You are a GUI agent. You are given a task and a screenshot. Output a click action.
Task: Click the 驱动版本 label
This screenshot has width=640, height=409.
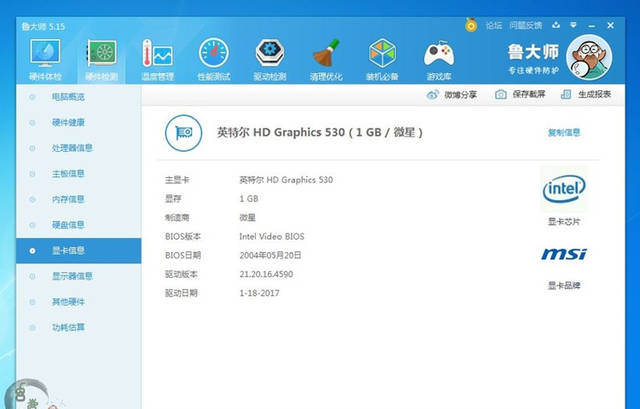(181, 274)
